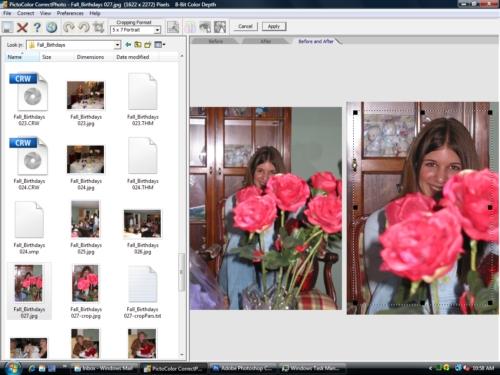Screen dimensions: 500x375
Task: Click the Save icon in the toolbar
Action: (7, 27)
